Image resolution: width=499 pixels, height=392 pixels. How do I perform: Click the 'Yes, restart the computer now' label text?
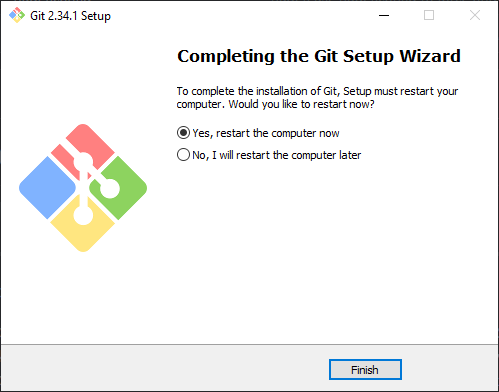coord(266,133)
